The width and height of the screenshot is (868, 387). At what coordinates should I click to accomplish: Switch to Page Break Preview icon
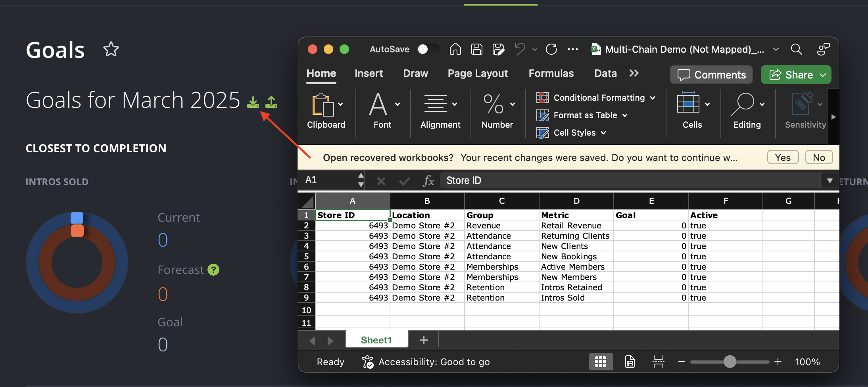(x=659, y=362)
